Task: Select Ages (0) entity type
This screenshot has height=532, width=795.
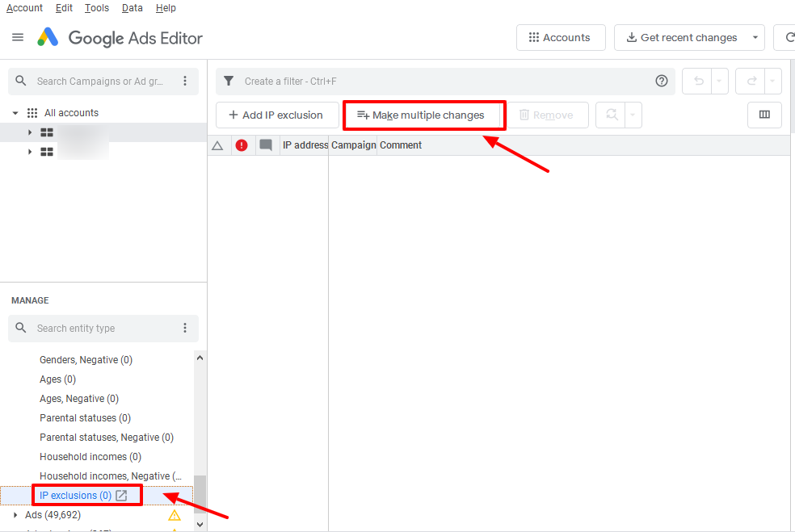Action: pyautogui.click(x=58, y=379)
